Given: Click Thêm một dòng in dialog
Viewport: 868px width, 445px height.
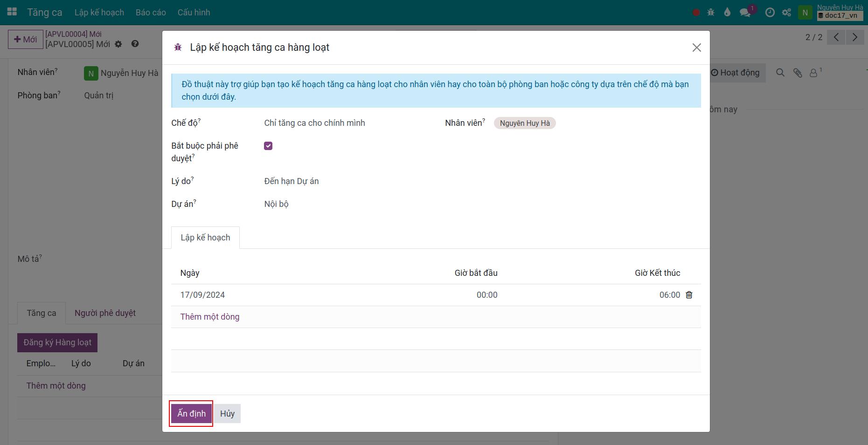Looking at the screenshot, I should pyautogui.click(x=210, y=317).
